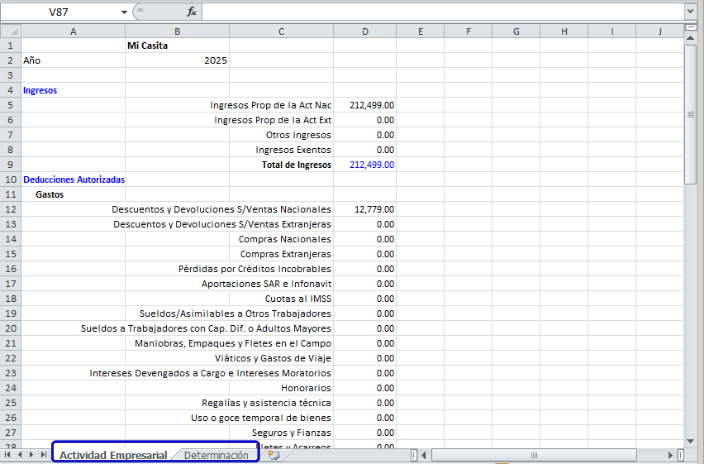Click the vertical scrollbar thumb

(x=691, y=115)
